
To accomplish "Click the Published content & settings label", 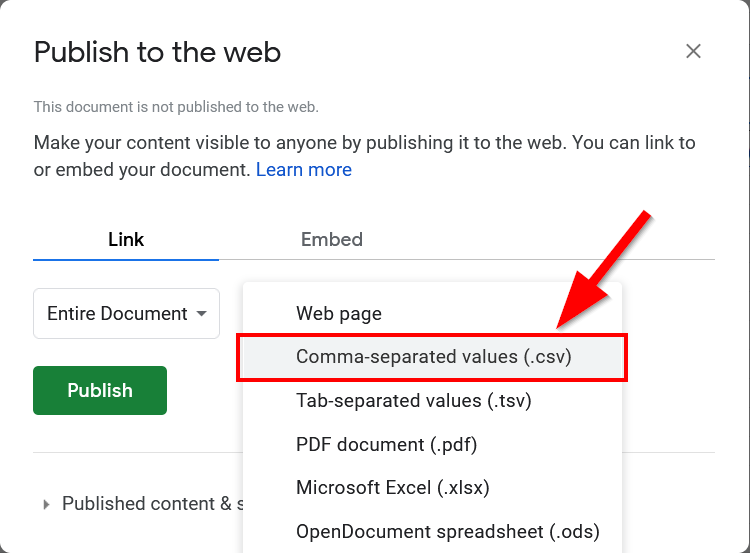I will [146, 504].
